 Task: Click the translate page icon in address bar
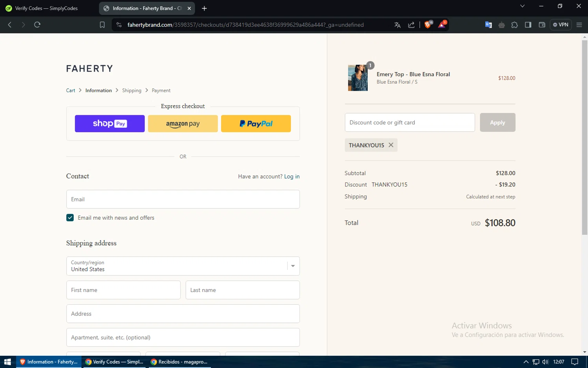click(x=397, y=25)
